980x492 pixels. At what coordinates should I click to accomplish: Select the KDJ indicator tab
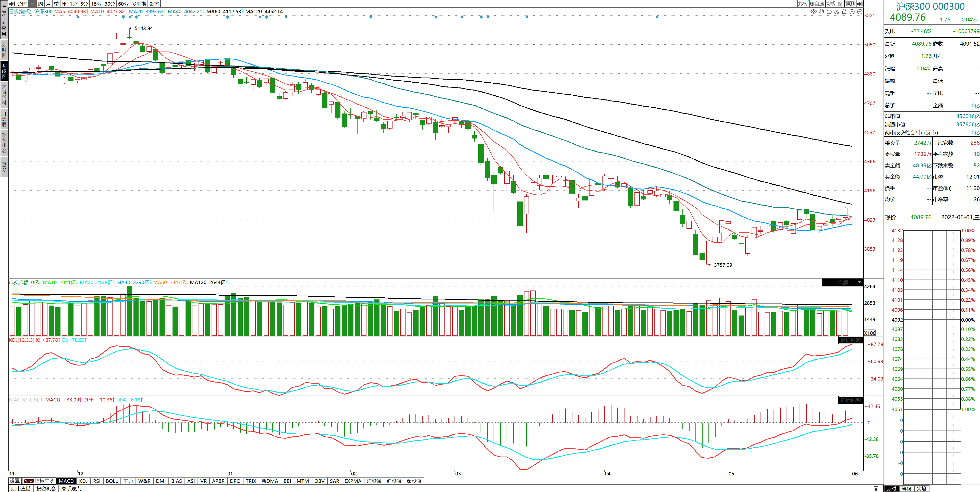coord(83,481)
